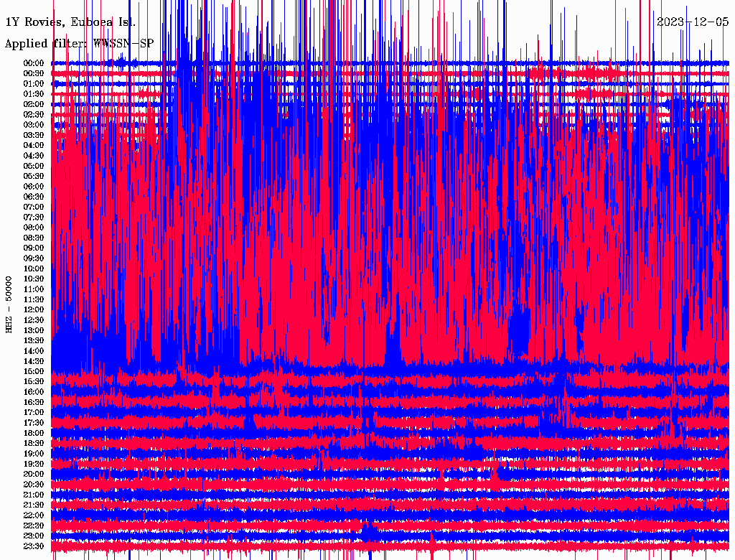Click the HHZ - 50000 axis label
This screenshot has height=560, width=735.
tap(9, 304)
